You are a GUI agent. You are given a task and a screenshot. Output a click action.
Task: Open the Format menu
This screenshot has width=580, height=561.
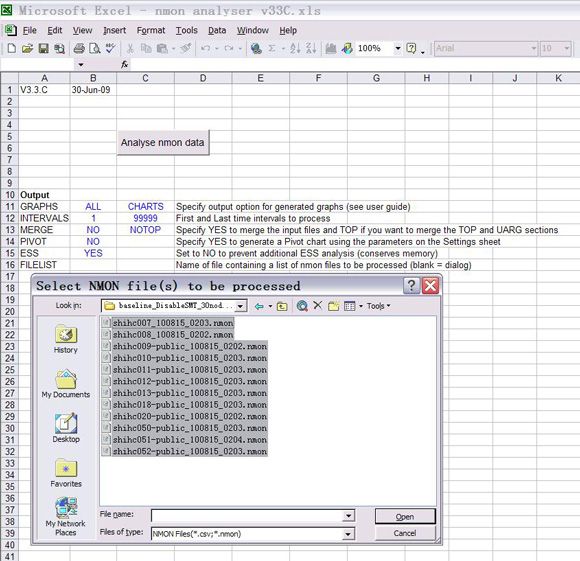(151, 30)
